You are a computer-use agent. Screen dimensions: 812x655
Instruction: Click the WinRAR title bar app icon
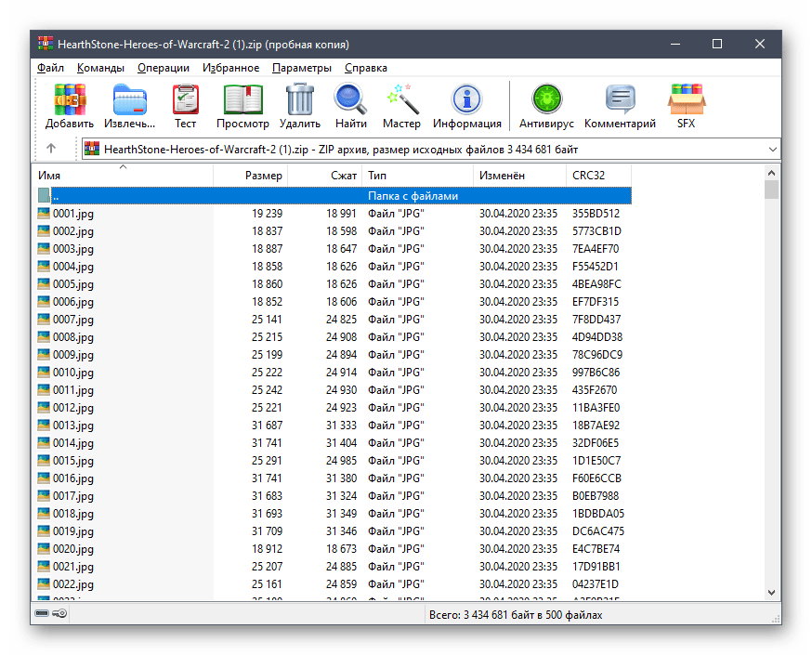click(46, 44)
